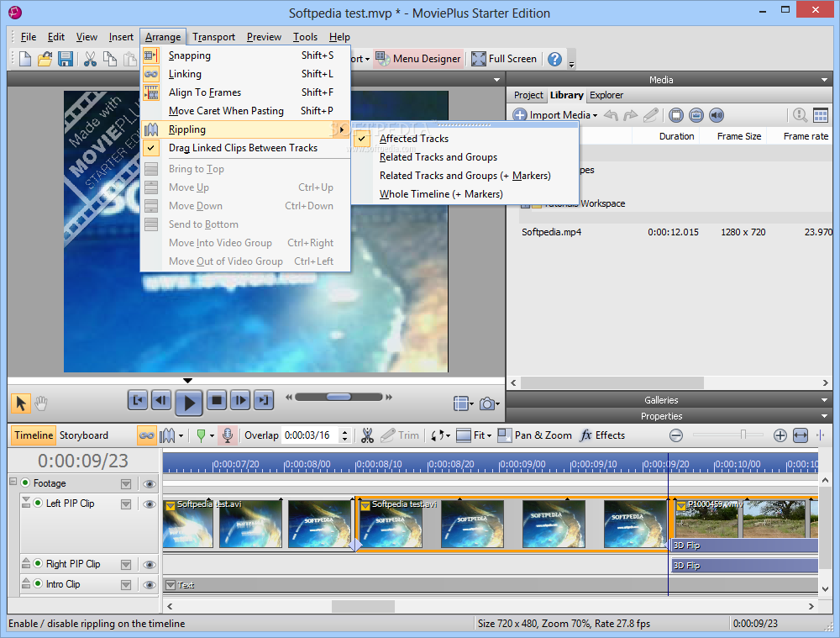Toggle visibility eye of Footage track
The height and width of the screenshot is (638, 840).
point(150,484)
